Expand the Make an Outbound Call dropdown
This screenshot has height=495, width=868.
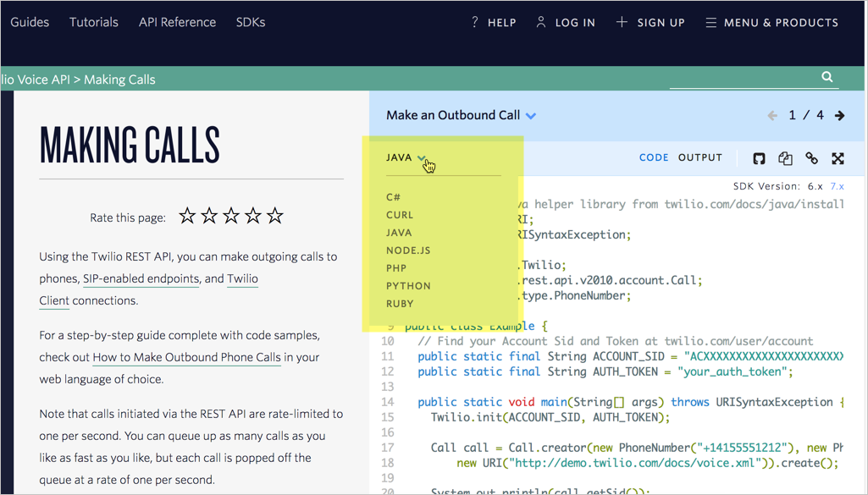(x=530, y=116)
